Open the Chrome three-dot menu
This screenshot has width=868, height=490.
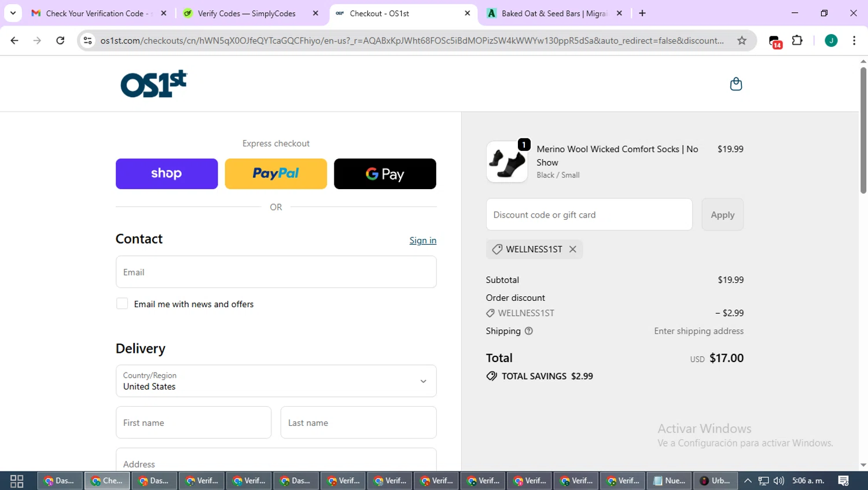coord(854,40)
